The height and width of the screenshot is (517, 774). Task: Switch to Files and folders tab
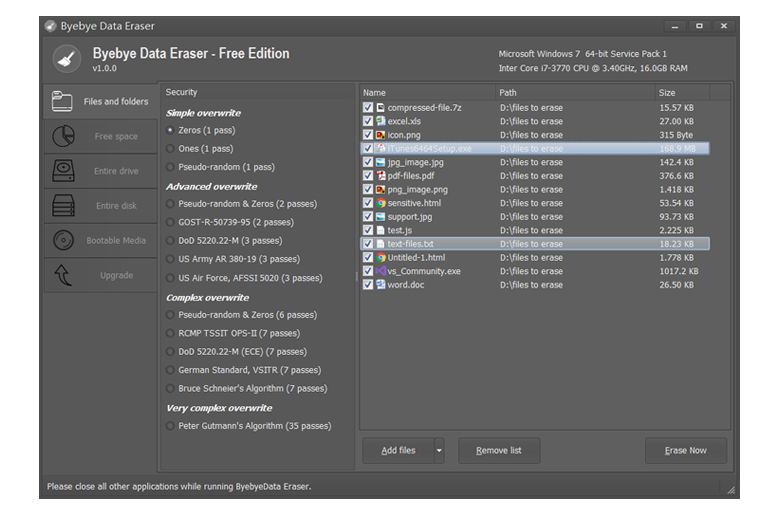pos(101,101)
